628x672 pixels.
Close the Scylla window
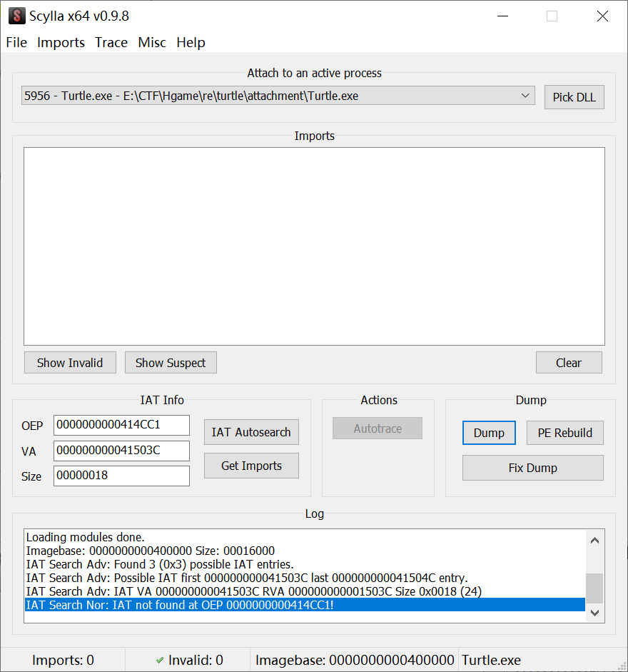pos(602,16)
